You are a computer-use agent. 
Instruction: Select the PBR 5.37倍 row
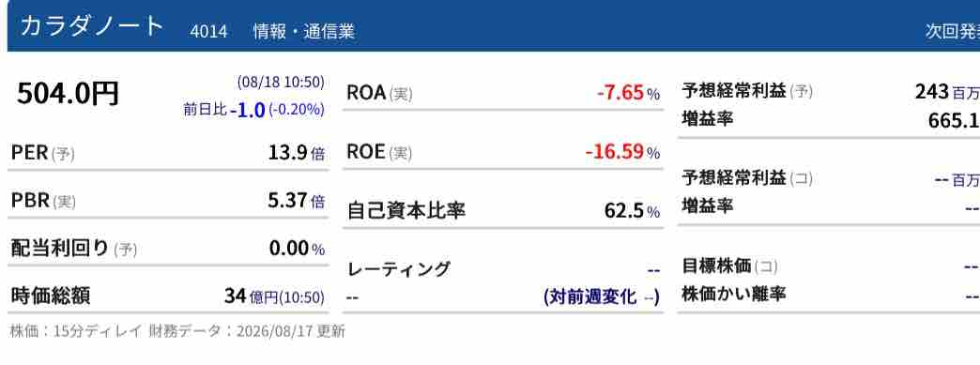tap(168, 201)
